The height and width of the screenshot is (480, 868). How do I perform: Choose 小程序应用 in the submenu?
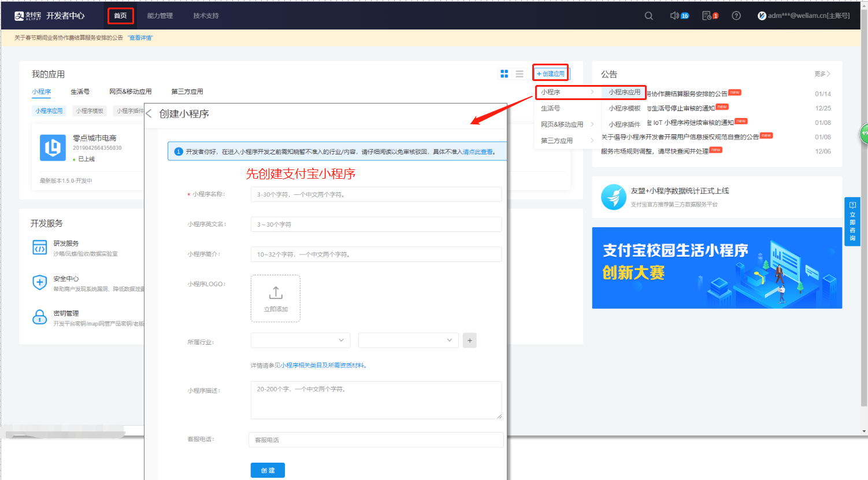624,92
